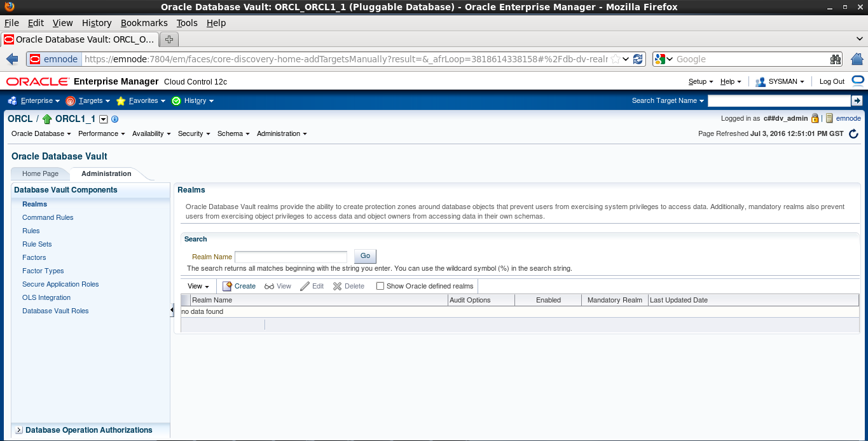
Task: Click the Google search box
Action: 750,59
